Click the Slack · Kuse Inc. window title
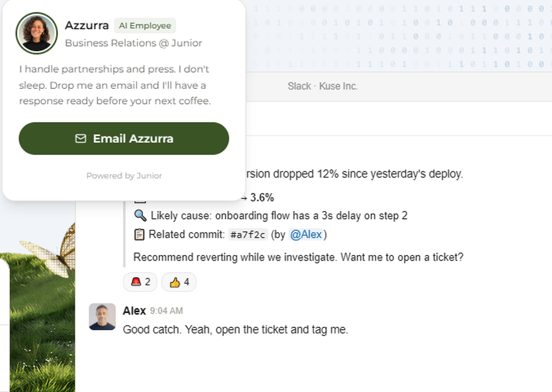 pyautogui.click(x=322, y=86)
